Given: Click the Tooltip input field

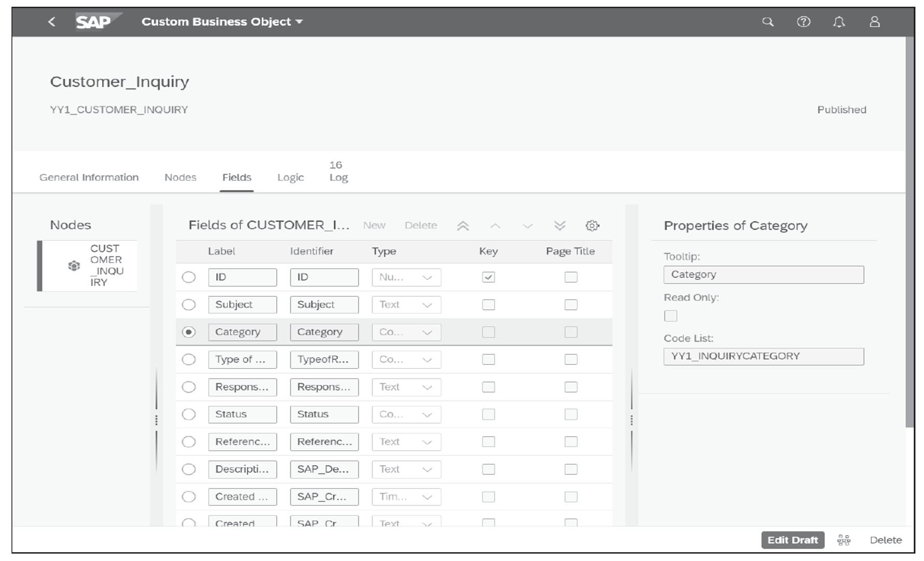Looking at the screenshot, I should tap(763, 275).
